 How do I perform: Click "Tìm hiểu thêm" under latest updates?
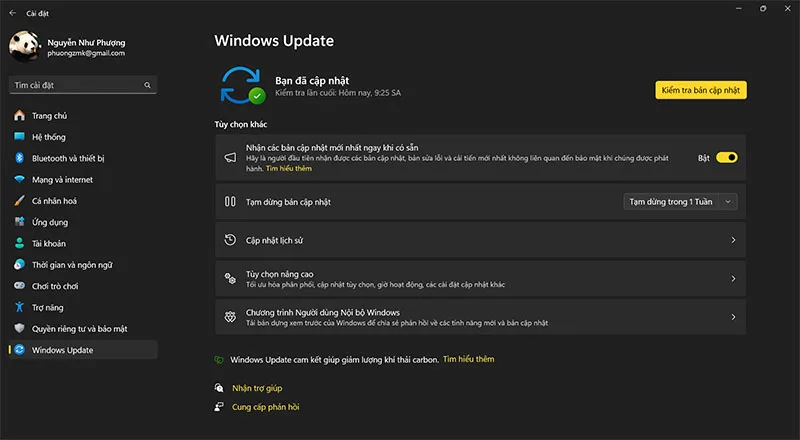coord(289,168)
